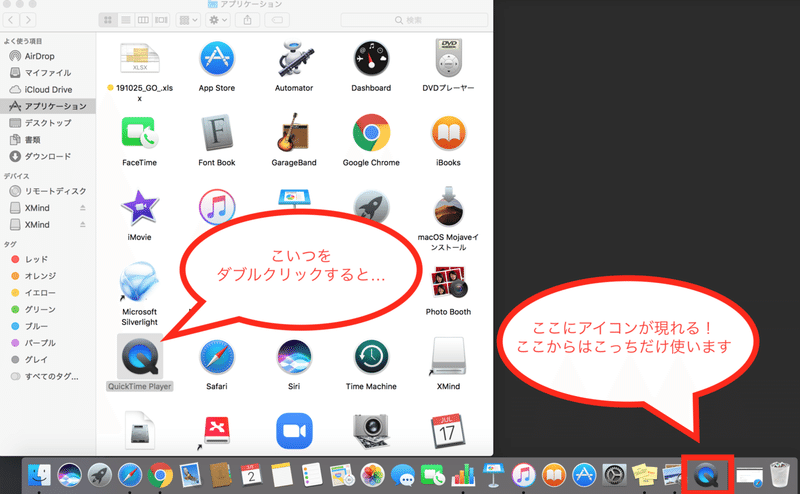
Task: Select the パープル purple tag
Action: click(47, 343)
